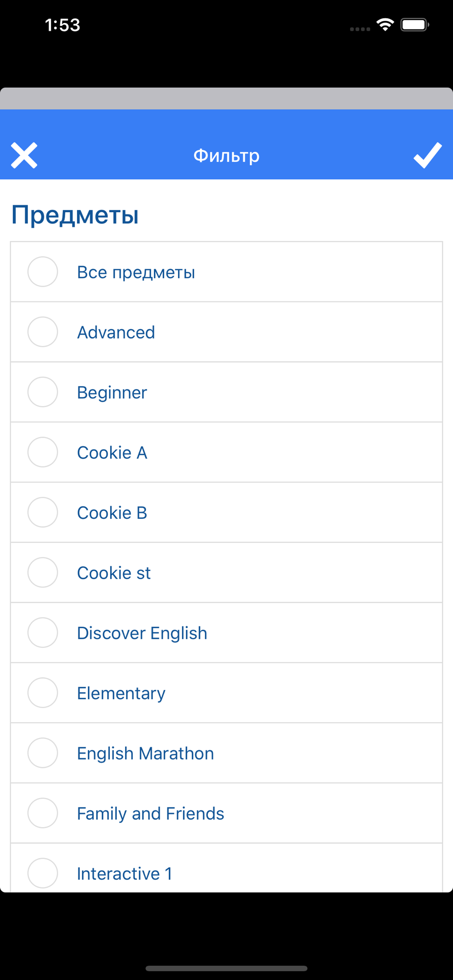Viewport: 453px width, 980px height.
Task: Pick the Cookie A radio button
Action: click(x=43, y=452)
